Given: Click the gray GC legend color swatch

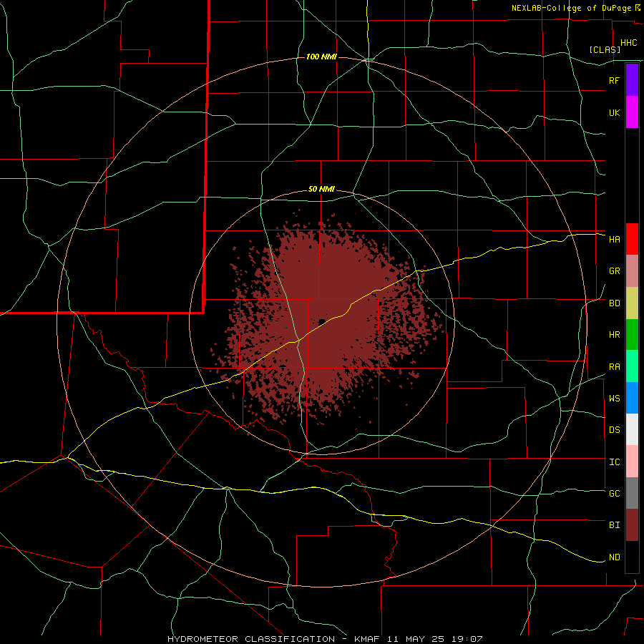Looking at the screenshot, I should [x=632, y=494].
